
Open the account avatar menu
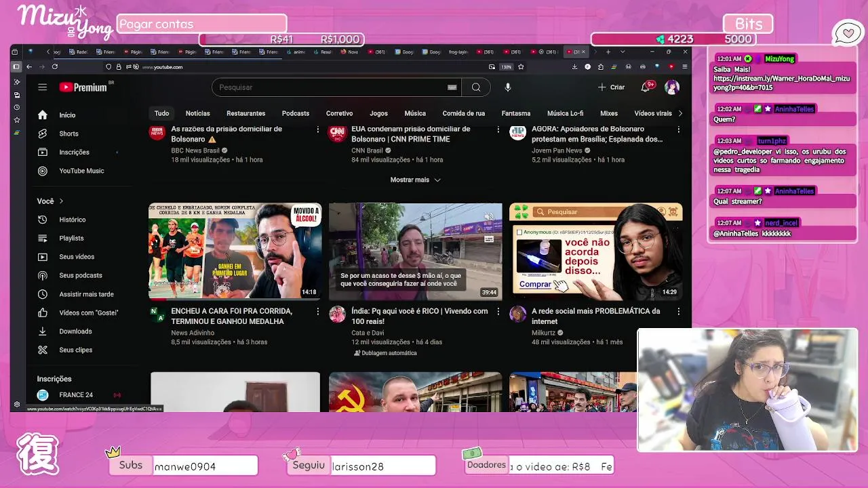pos(672,87)
